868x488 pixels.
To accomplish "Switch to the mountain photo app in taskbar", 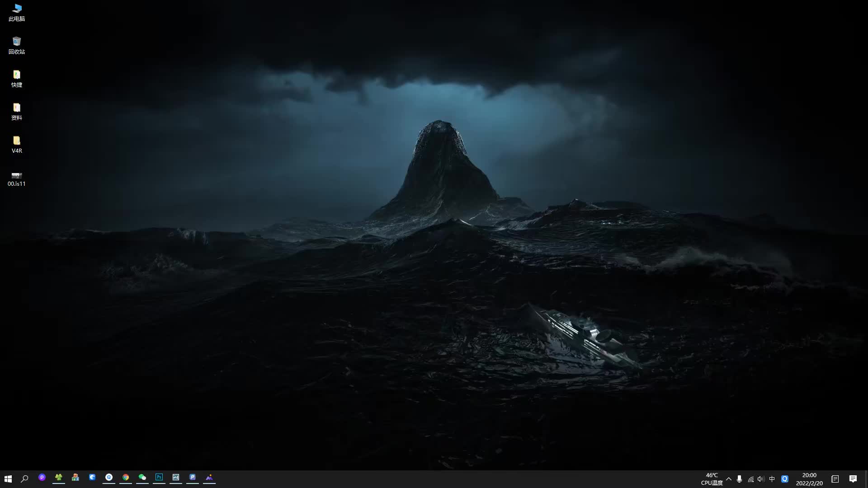I will click(209, 478).
